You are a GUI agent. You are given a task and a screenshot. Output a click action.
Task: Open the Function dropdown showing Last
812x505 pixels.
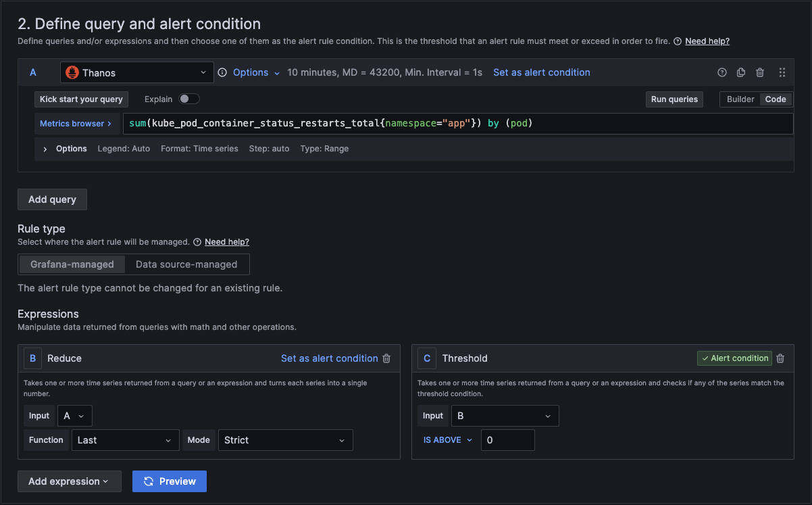point(125,439)
